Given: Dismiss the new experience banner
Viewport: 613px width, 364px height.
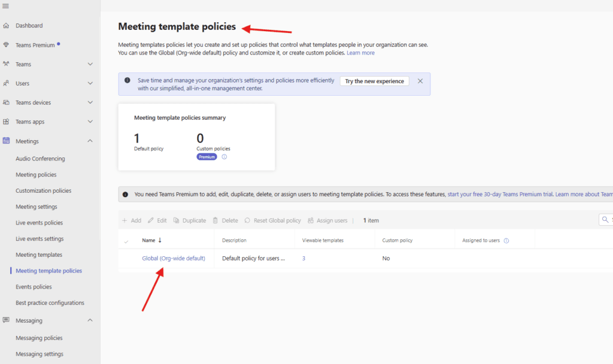Looking at the screenshot, I should click(x=420, y=81).
